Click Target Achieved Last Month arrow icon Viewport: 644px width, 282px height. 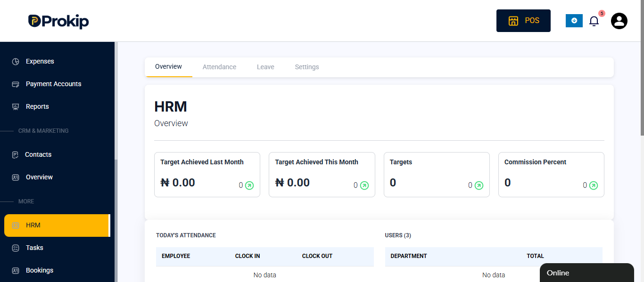point(249,185)
